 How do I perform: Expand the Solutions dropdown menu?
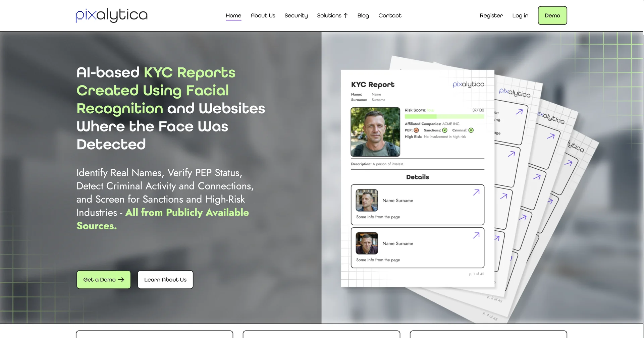click(332, 15)
